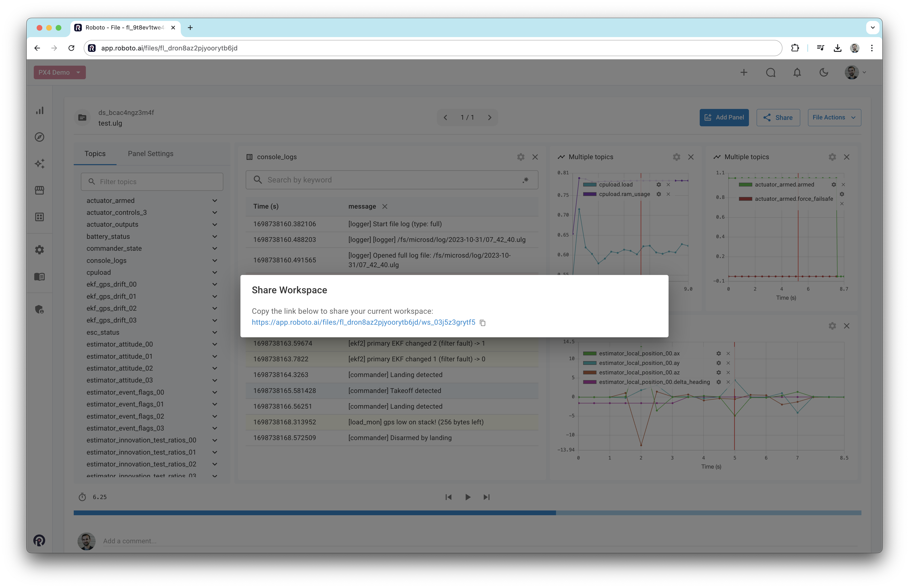Image resolution: width=909 pixels, height=588 pixels.
Task: Copy the workspace share link icon
Action: point(483,323)
